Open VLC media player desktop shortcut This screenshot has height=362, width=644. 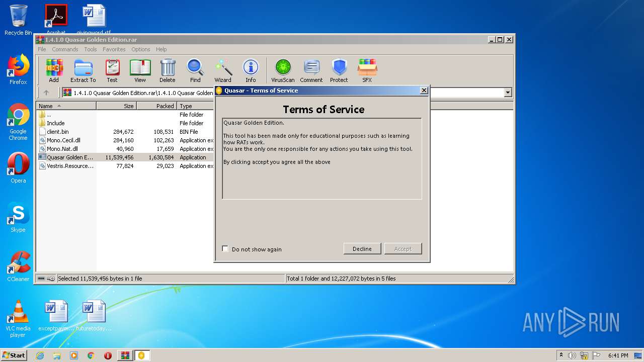18,319
